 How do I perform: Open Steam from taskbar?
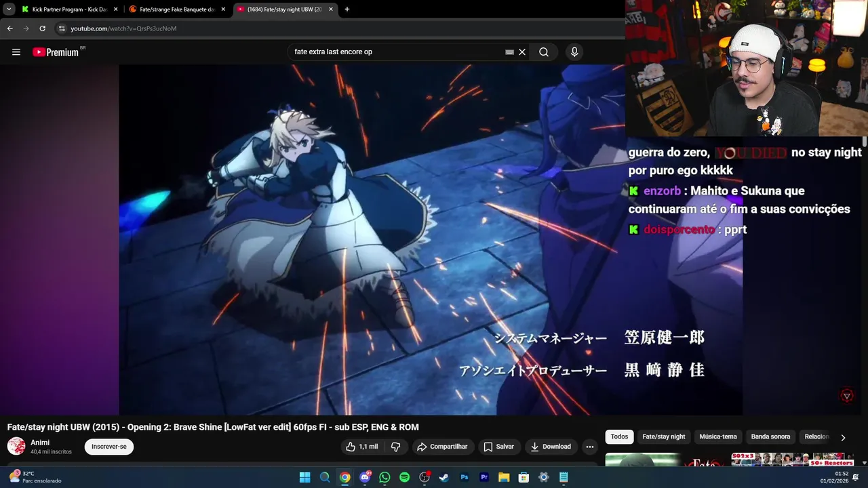(444, 477)
